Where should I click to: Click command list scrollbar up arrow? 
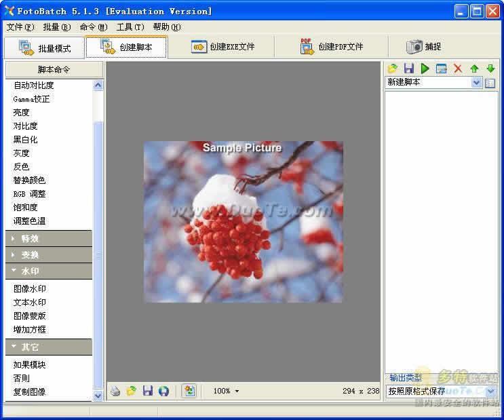[x=98, y=85]
